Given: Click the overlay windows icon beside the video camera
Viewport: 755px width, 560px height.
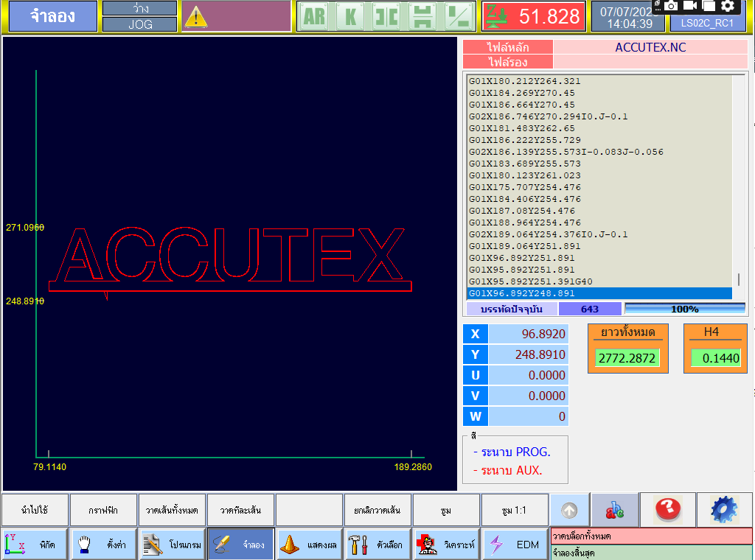Looking at the screenshot, I should pyautogui.click(x=709, y=6).
